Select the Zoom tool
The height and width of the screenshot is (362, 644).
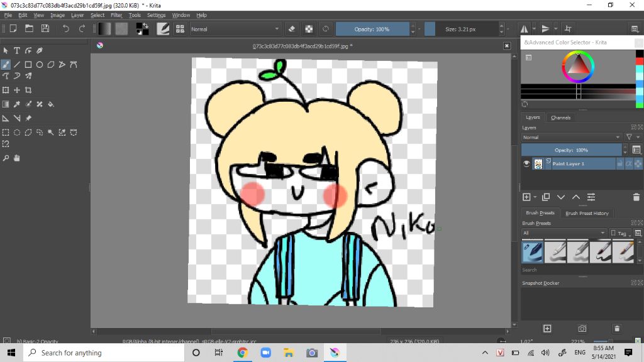click(x=6, y=158)
